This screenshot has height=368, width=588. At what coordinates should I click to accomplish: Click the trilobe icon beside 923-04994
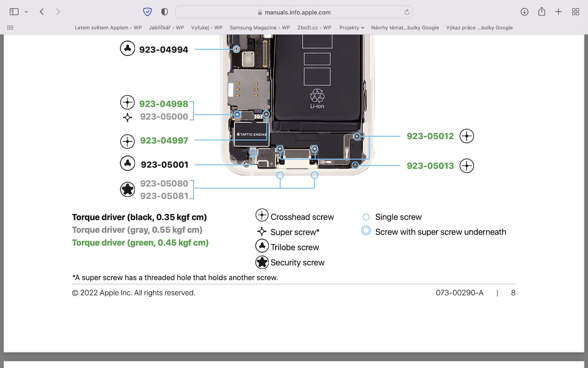127,48
